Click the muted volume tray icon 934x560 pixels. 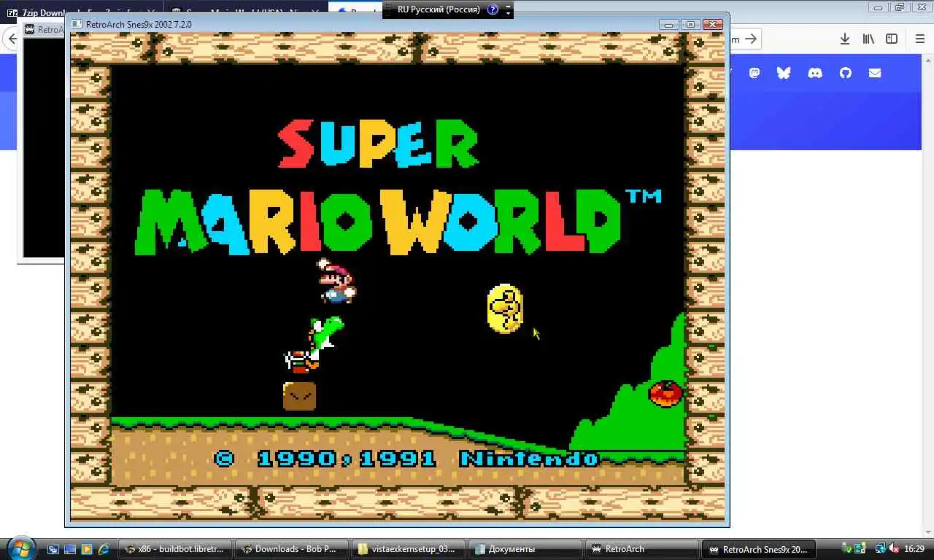pyautogui.click(x=892, y=548)
